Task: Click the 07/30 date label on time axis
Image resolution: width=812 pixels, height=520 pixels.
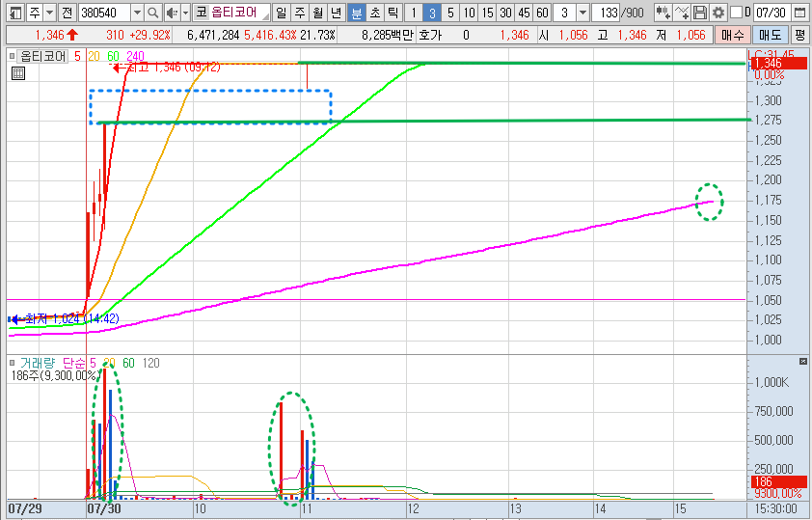Action: 104,508
